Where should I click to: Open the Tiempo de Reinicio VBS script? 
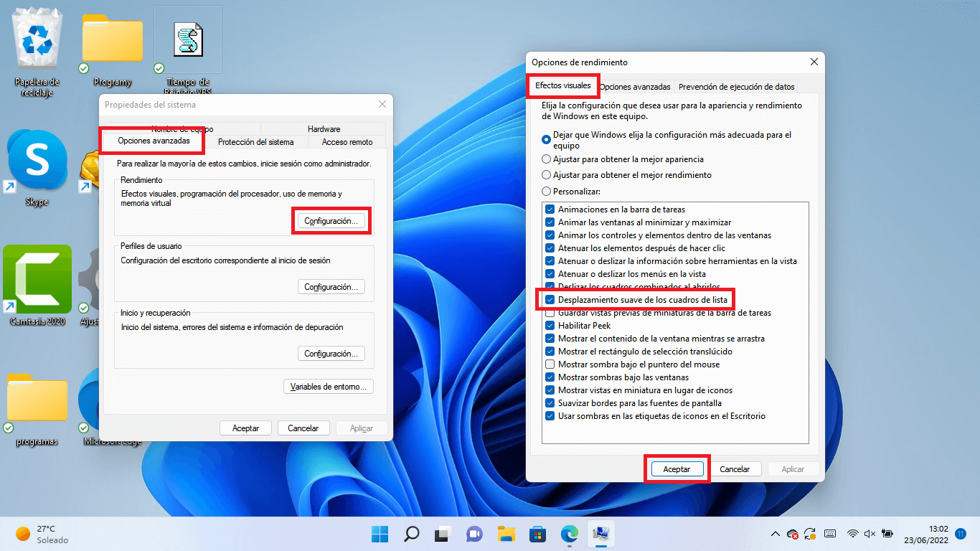(187, 39)
